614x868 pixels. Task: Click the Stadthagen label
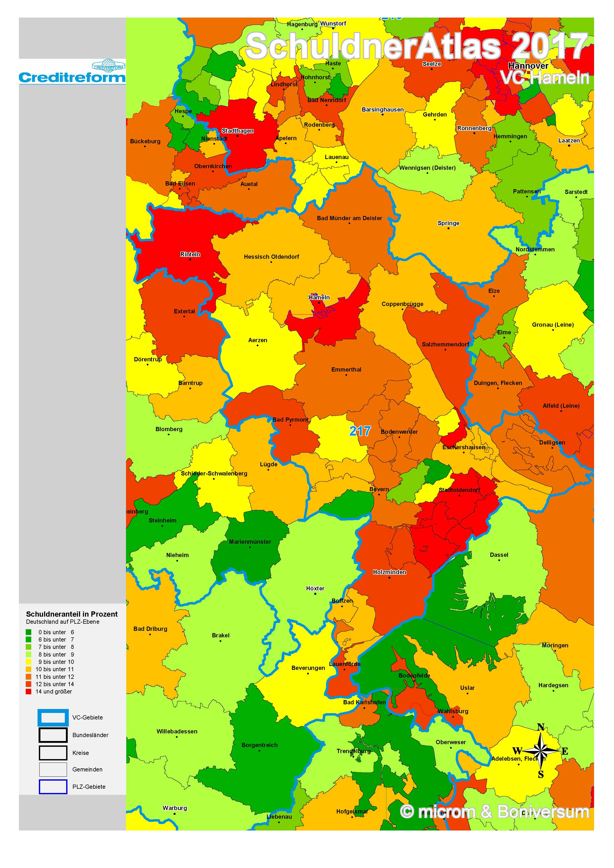(238, 131)
